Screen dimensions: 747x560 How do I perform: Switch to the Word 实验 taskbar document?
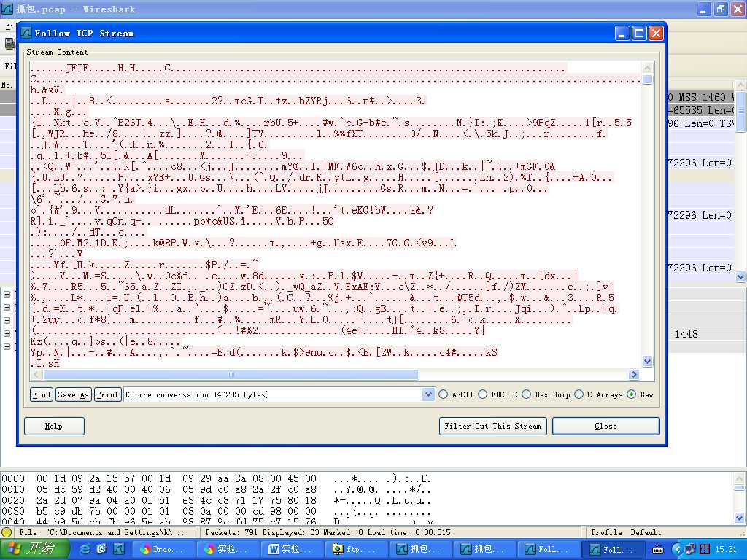click(290, 549)
